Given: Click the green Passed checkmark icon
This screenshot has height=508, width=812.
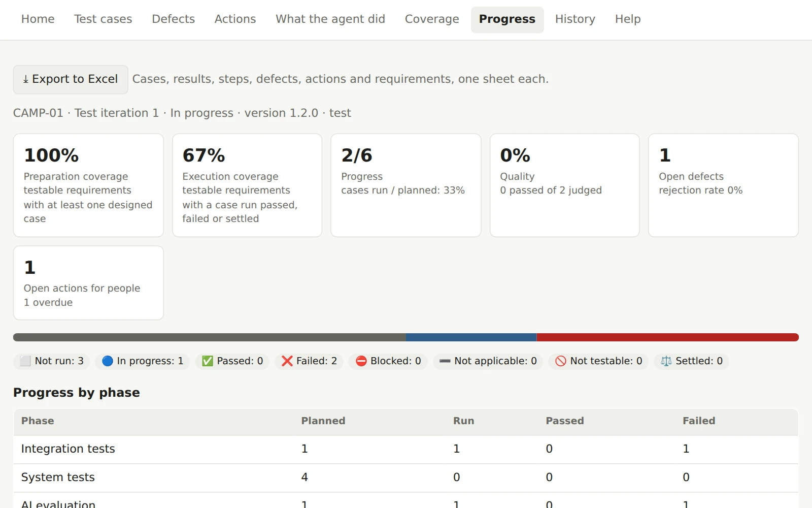Looking at the screenshot, I should tap(208, 361).
